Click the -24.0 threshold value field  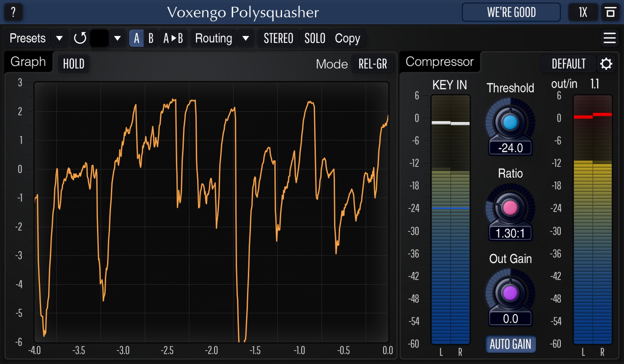click(x=510, y=148)
